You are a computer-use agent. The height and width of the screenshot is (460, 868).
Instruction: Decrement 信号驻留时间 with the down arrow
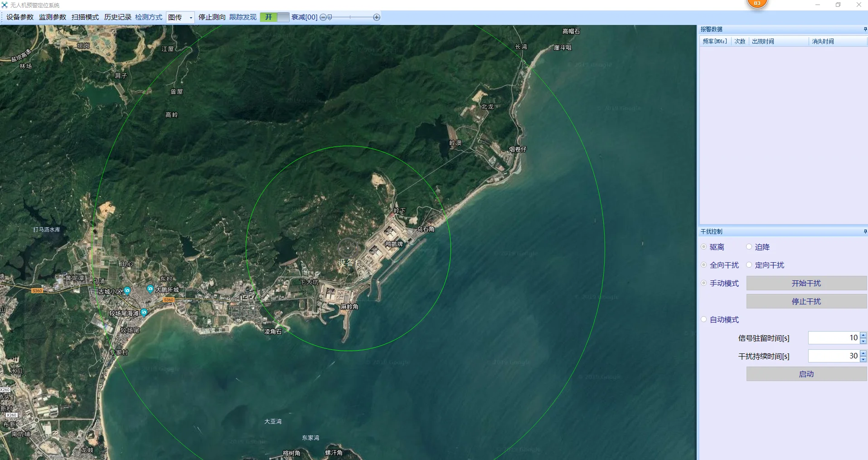click(863, 341)
